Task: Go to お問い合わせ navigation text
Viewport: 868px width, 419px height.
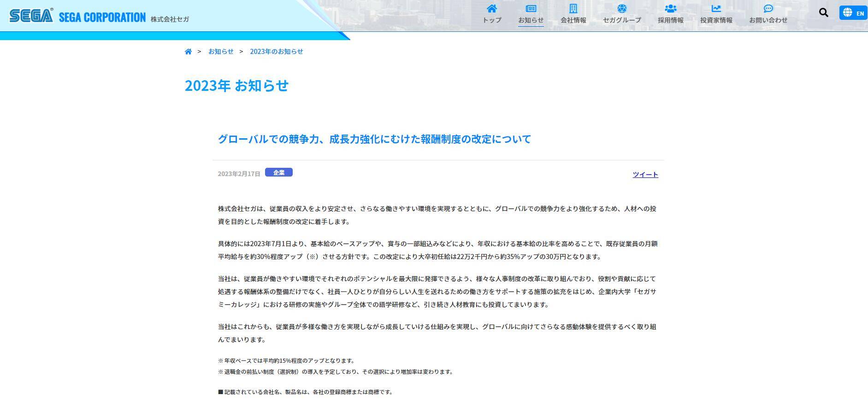Action: [768, 20]
